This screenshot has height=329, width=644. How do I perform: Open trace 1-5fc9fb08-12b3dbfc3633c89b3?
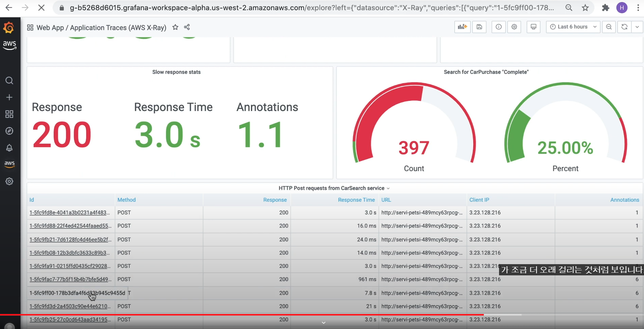click(x=70, y=253)
